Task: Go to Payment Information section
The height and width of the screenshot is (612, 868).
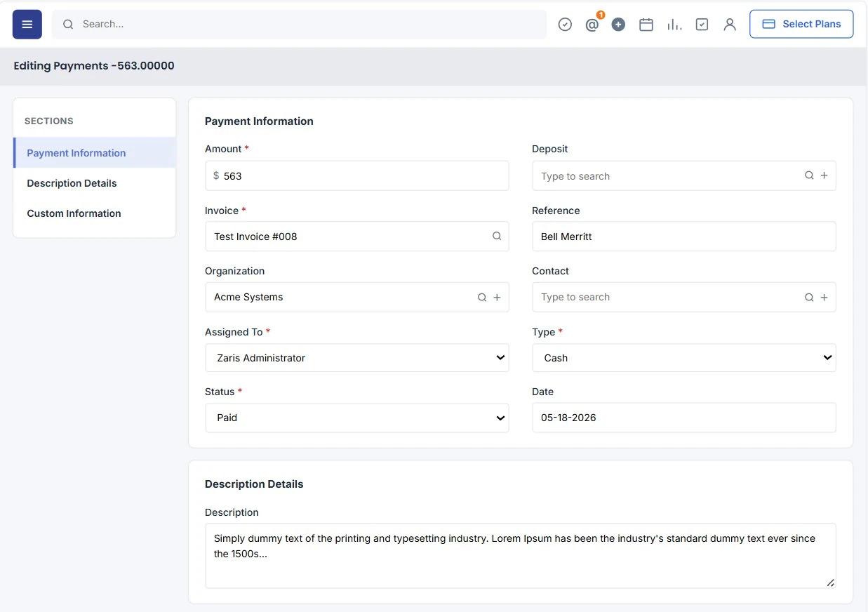Action: pyautogui.click(x=95, y=153)
